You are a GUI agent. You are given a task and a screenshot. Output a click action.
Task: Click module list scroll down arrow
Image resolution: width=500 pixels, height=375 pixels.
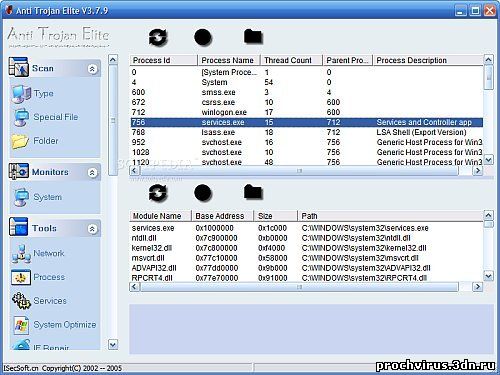click(488, 276)
